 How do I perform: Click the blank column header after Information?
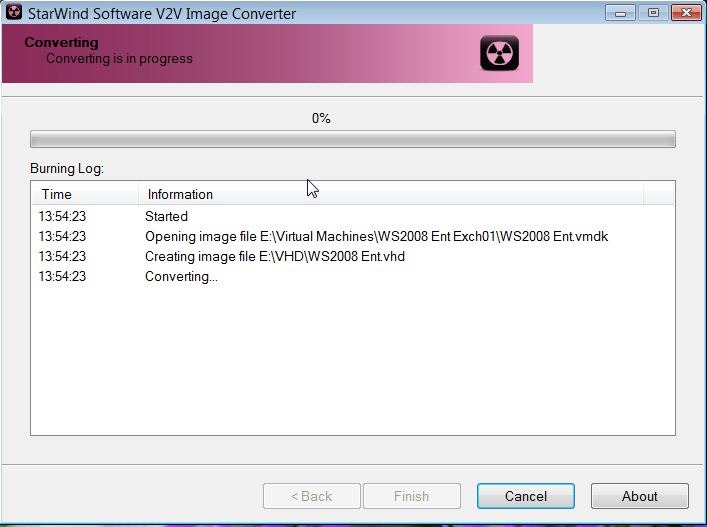pyautogui.click(x=659, y=194)
